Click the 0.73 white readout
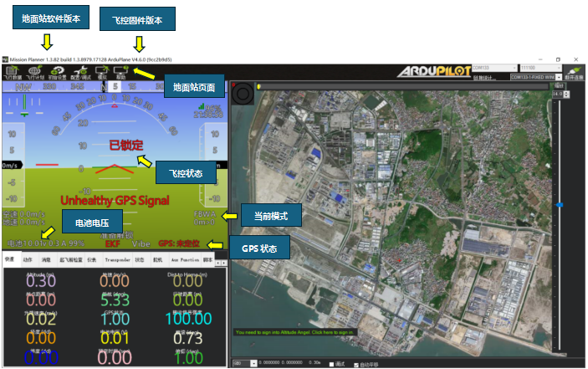The height and width of the screenshot is (369, 588). (187, 338)
